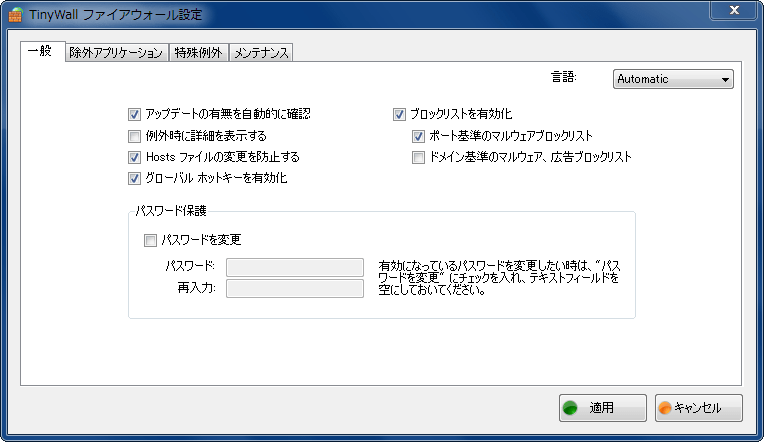Click the 言語: label
The width and height of the screenshot is (764, 442).
click(564, 77)
